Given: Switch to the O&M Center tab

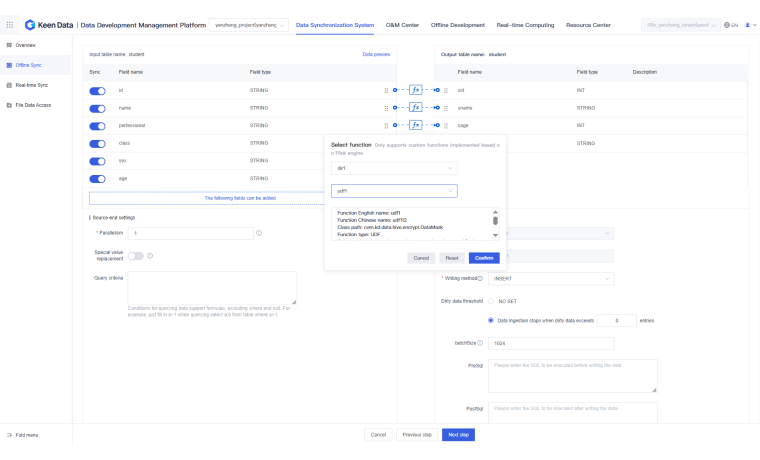Looking at the screenshot, I should tap(402, 24).
